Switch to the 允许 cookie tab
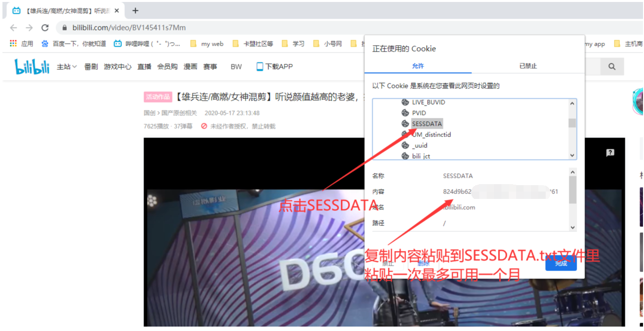644x331 pixels. 418,66
